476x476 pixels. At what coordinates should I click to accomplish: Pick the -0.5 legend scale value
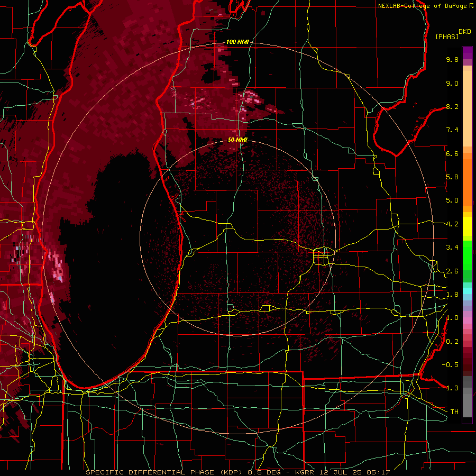(x=450, y=365)
